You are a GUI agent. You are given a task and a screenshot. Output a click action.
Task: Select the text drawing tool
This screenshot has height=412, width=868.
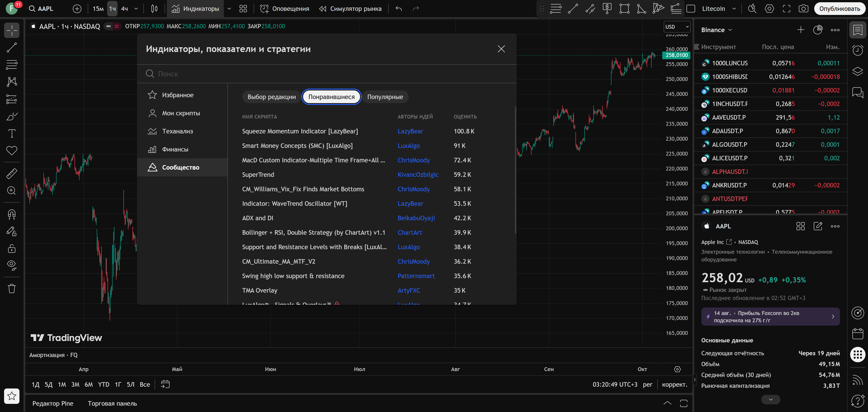tap(12, 133)
